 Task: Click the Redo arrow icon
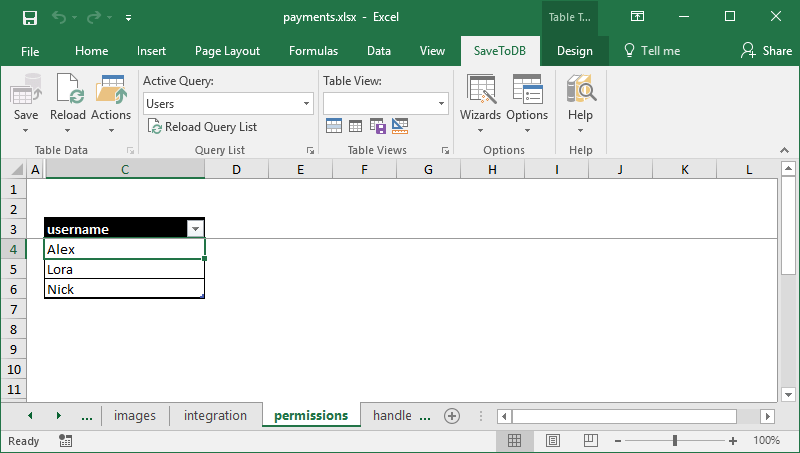coord(93,18)
